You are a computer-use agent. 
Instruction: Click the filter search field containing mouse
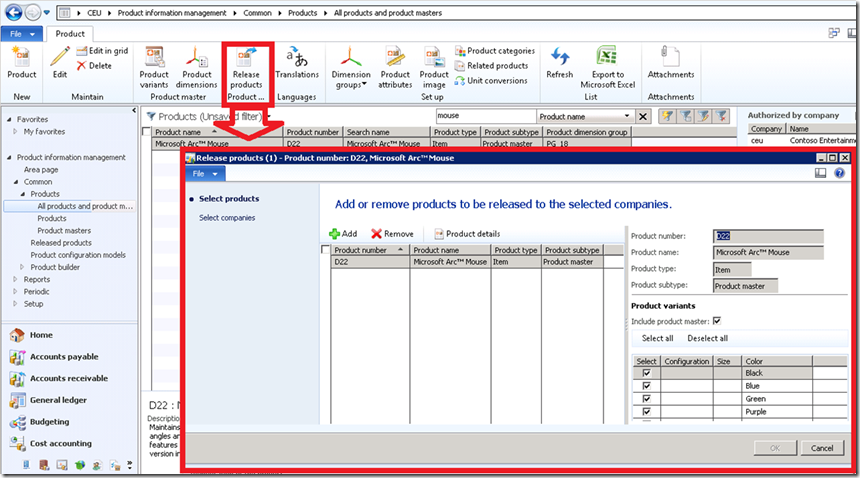pos(484,117)
